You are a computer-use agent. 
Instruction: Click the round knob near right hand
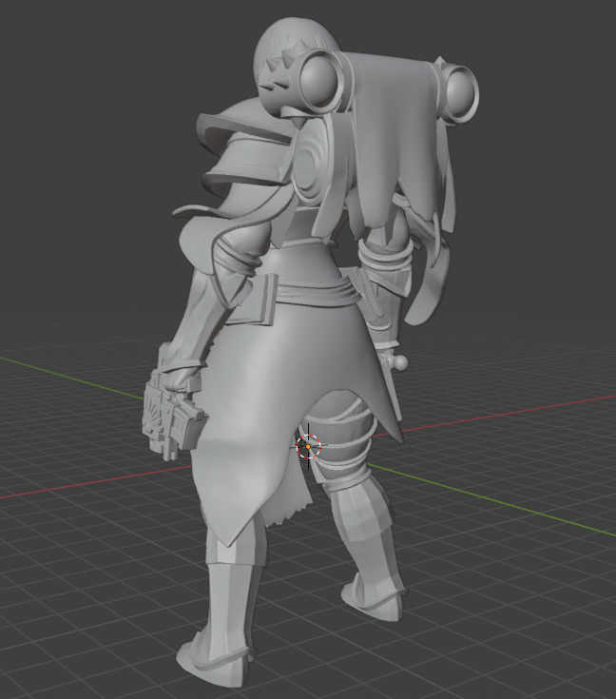[x=401, y=362]
